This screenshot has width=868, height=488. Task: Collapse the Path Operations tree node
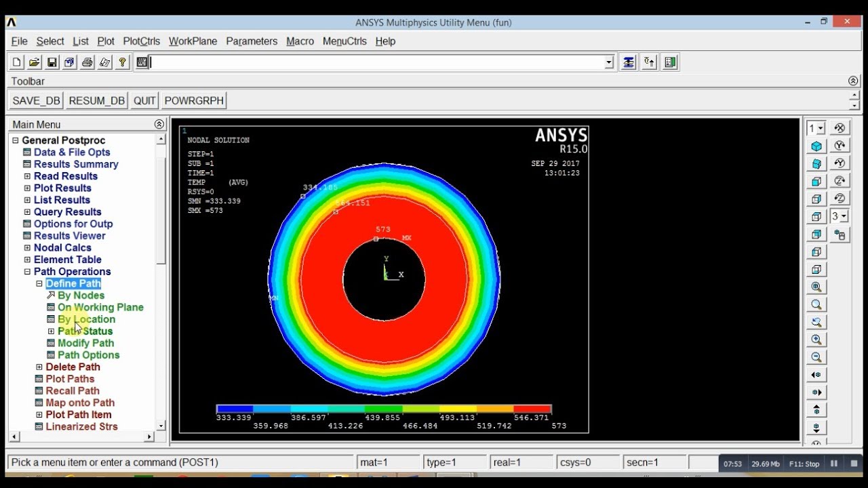[27, 272]
